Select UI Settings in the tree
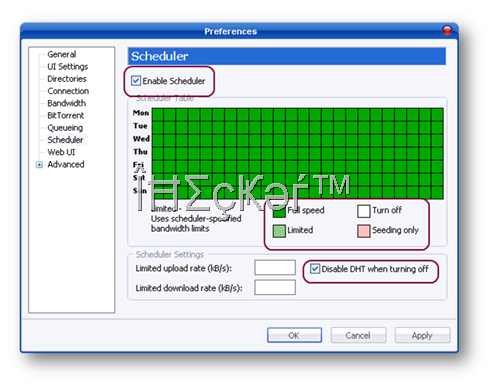The height and width of the screenshot is (392, 497). tap(68, 66)
